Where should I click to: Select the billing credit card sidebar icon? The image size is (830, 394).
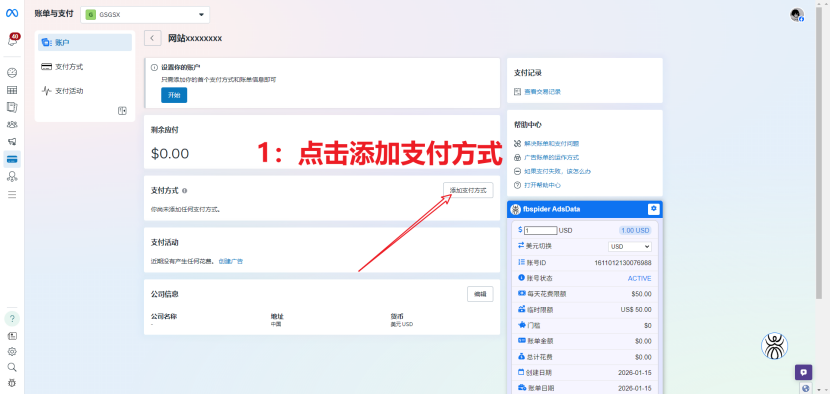point(12,159)
